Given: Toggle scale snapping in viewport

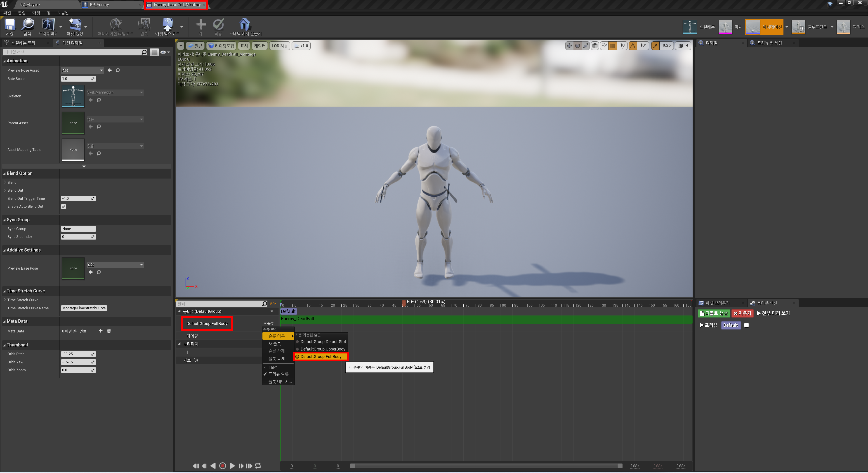Looking at the screenshot, I should [655, 46].
